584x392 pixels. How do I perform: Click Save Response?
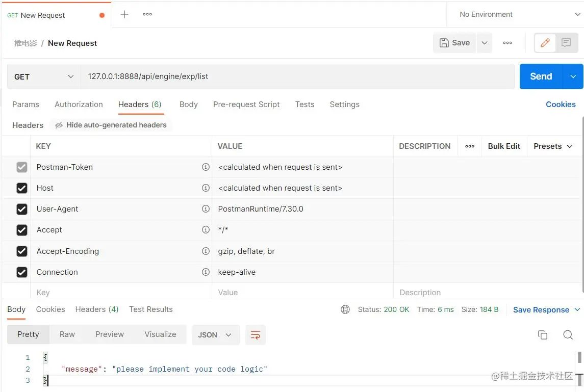pyautogui.click(x=541, y=310)
